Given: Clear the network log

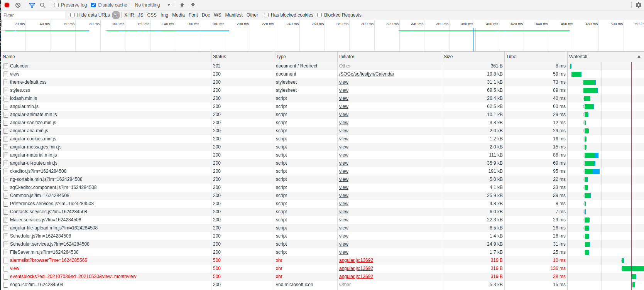Looking at the screenshot, I should pos(18,5).
